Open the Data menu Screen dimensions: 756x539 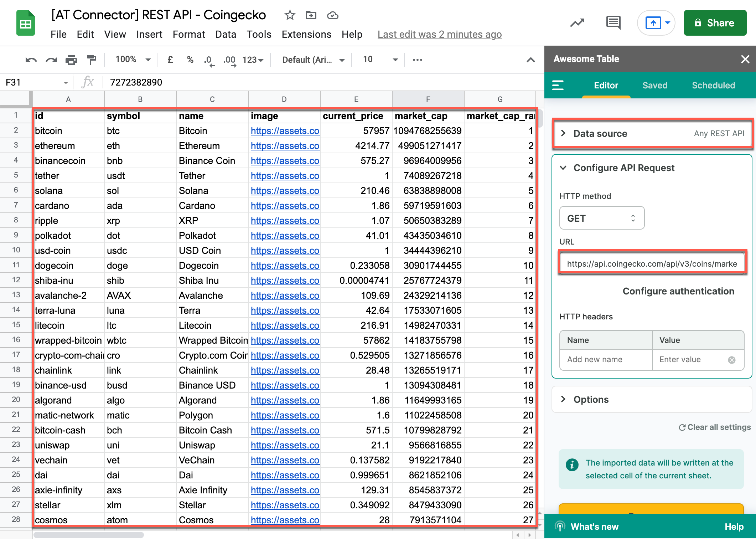pyautogui.click(x=226, y=35)
